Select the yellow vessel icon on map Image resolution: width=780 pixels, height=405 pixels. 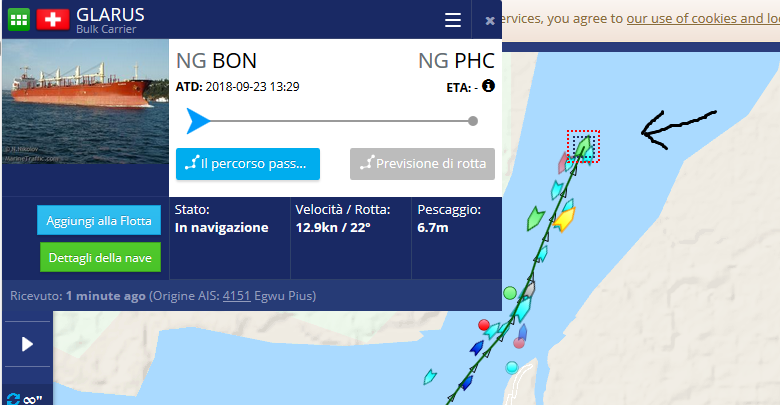click(x=565, y=219)
